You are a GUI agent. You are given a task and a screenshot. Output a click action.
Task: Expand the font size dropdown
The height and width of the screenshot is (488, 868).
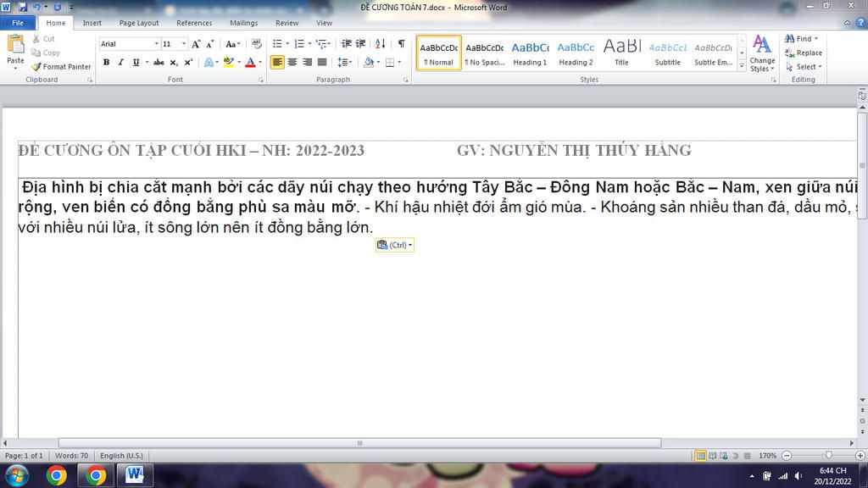point(184,44)
